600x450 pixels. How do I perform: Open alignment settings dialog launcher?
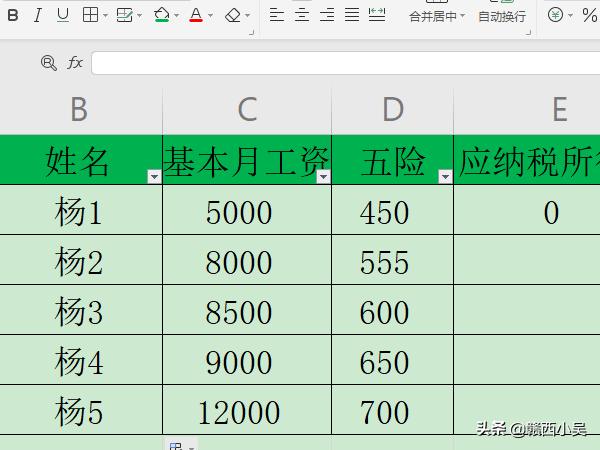coord(528,33)
